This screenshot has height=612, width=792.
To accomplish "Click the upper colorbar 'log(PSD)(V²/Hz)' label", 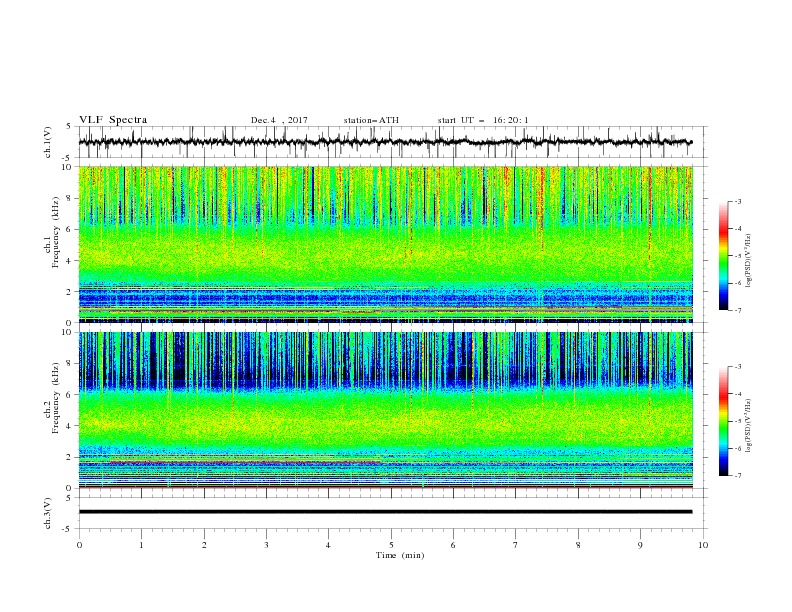I will 749,261.
